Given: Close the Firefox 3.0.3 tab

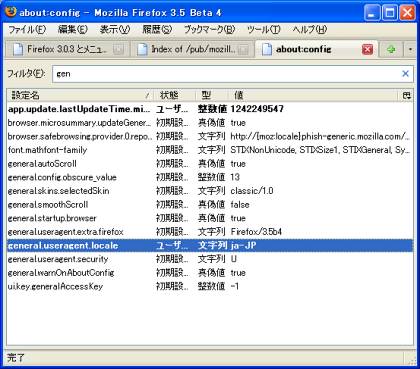Looking at the screenshot, I should [119, 50].
